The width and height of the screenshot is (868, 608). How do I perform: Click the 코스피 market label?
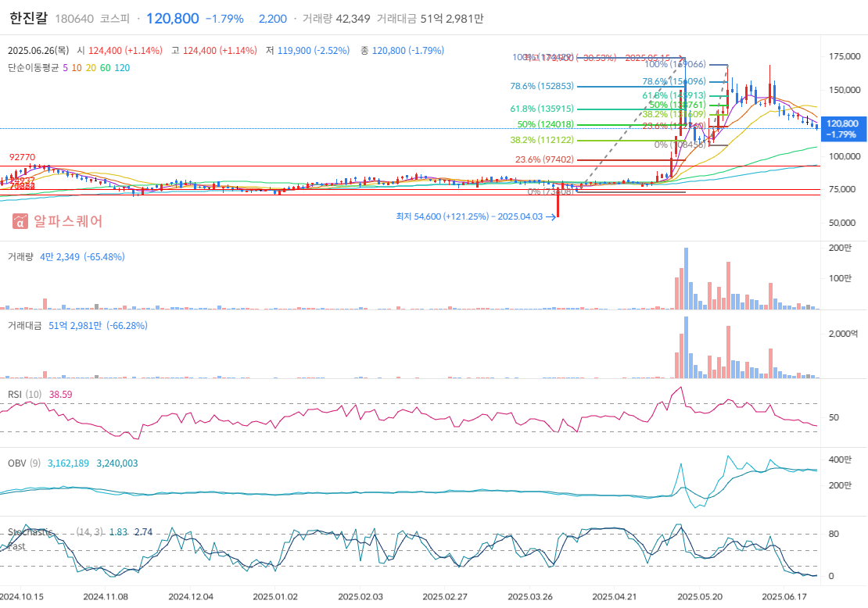[x=115, y=19]
